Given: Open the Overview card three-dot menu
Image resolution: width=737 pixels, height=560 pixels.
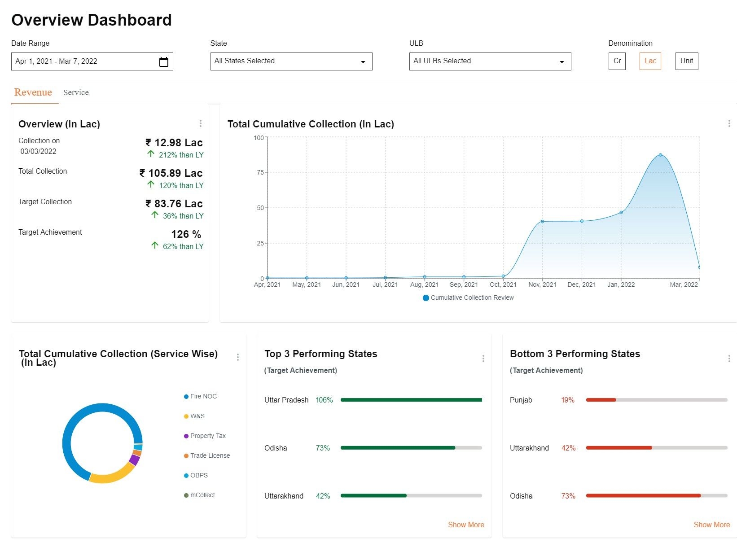Looking at the screenshot, I should point(200,123).
